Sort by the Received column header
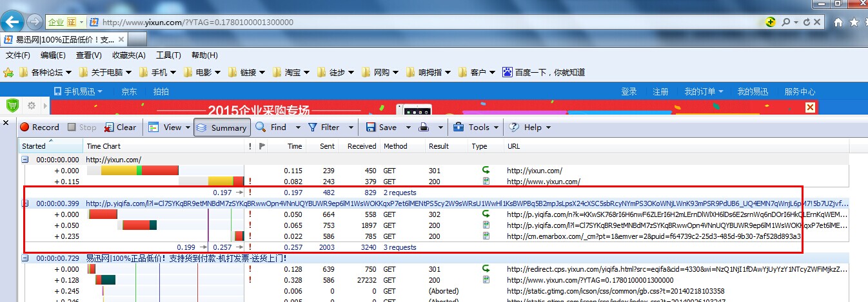The width and height of the screenshot is (868, 302). click(x=362, y=146)
